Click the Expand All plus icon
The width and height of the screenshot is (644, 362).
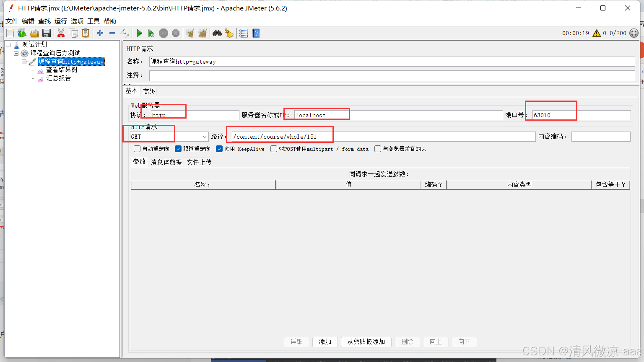100,33
